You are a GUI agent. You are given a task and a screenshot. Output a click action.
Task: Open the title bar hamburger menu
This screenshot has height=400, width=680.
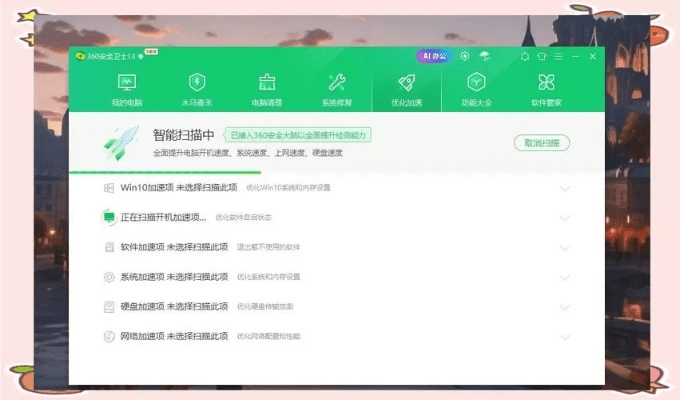point(558,56)
